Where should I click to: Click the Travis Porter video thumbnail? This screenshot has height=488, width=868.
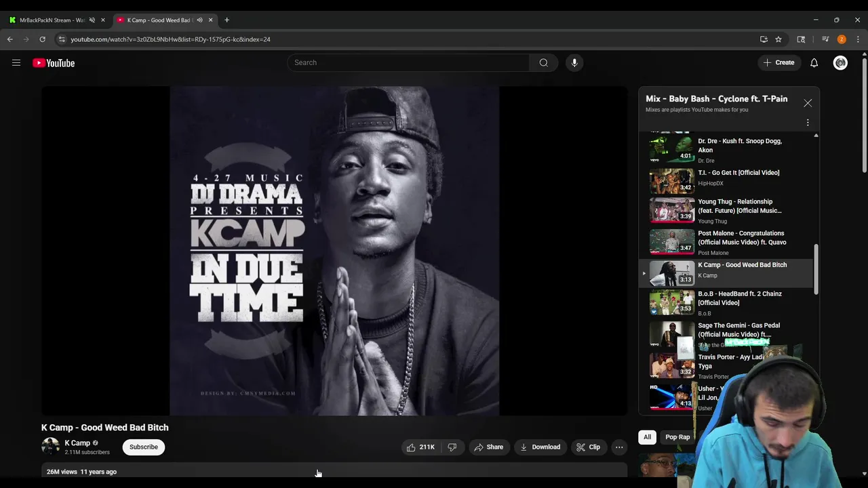point(672,365)
